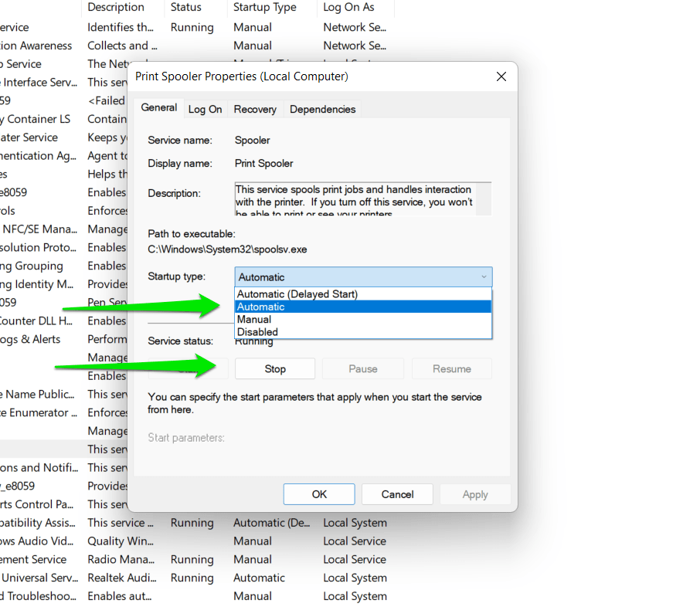700x607 pixels.
Task: Open the Log On tab
Action: point(205,110)
